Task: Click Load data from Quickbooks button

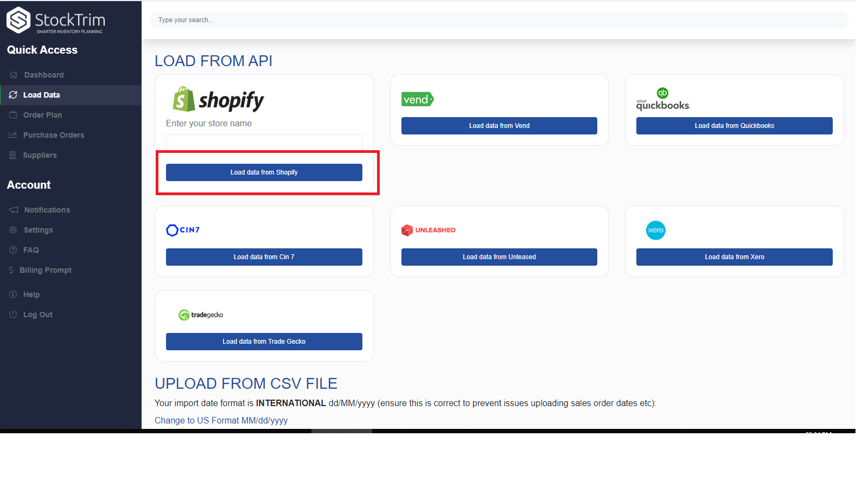Action: 735,126
